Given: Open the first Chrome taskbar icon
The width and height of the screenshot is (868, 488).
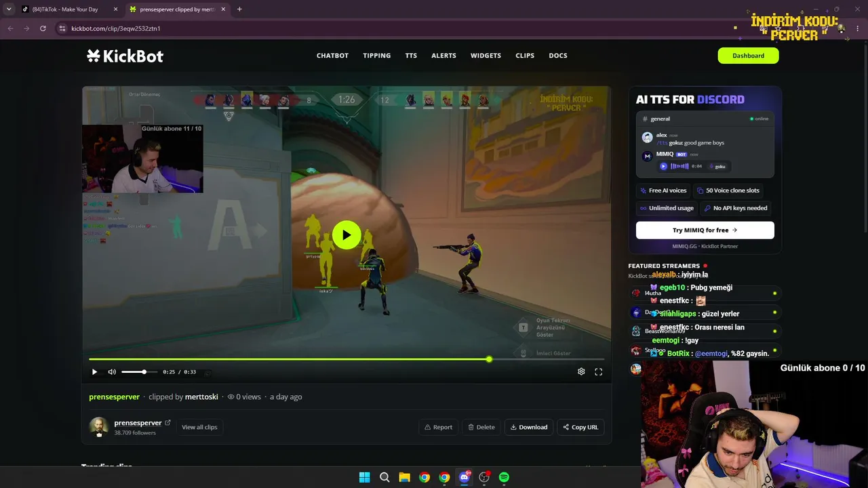Looking at the screenshot, I should coord(425,477).
